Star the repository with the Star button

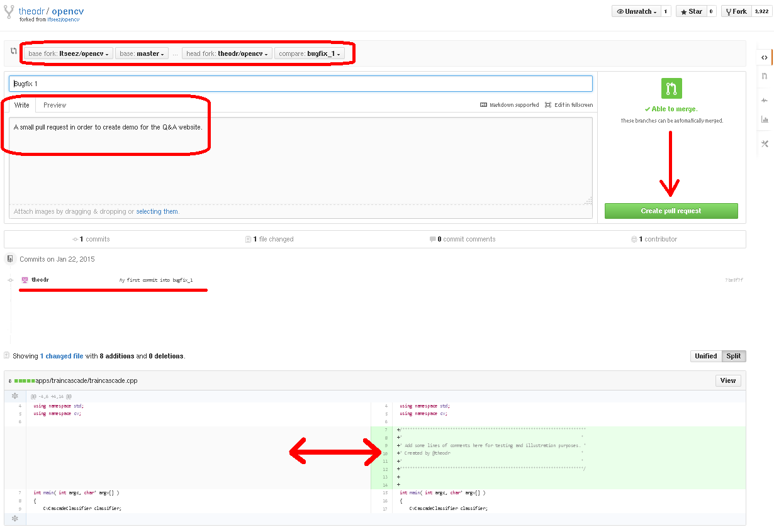(691, 11)
